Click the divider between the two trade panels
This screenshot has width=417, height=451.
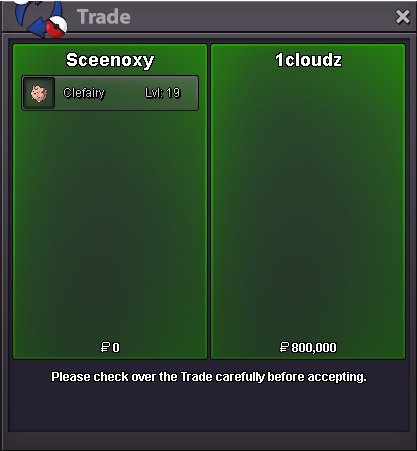pos(209,202)
